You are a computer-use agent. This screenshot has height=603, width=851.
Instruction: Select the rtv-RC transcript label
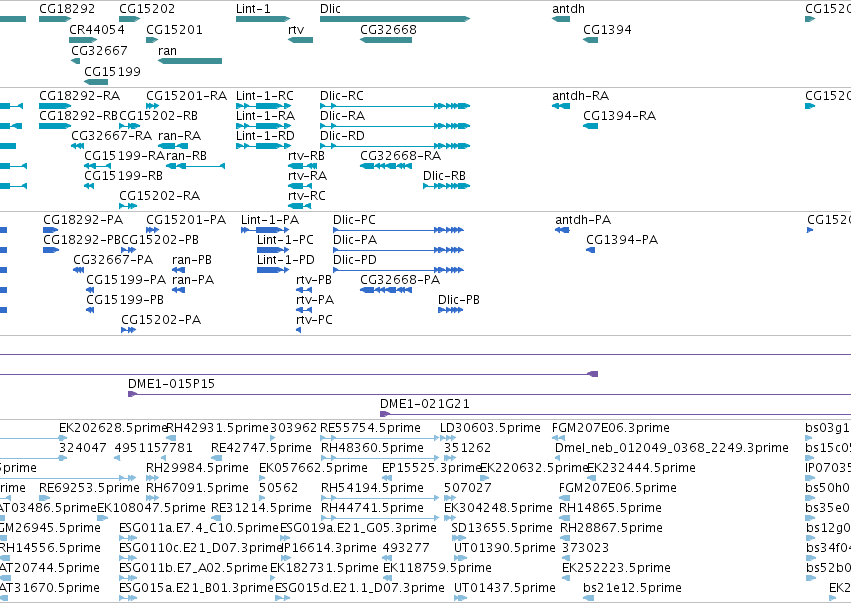[x=307, y=195]
